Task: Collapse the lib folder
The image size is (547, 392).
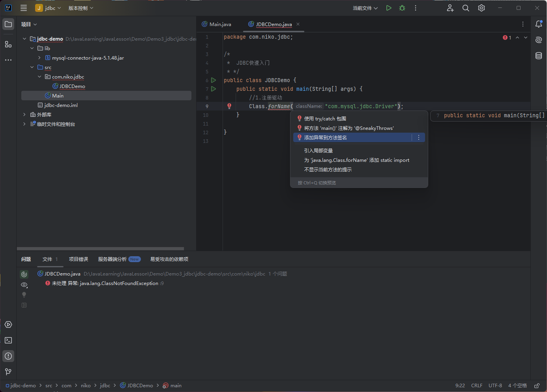Action: 32,48
